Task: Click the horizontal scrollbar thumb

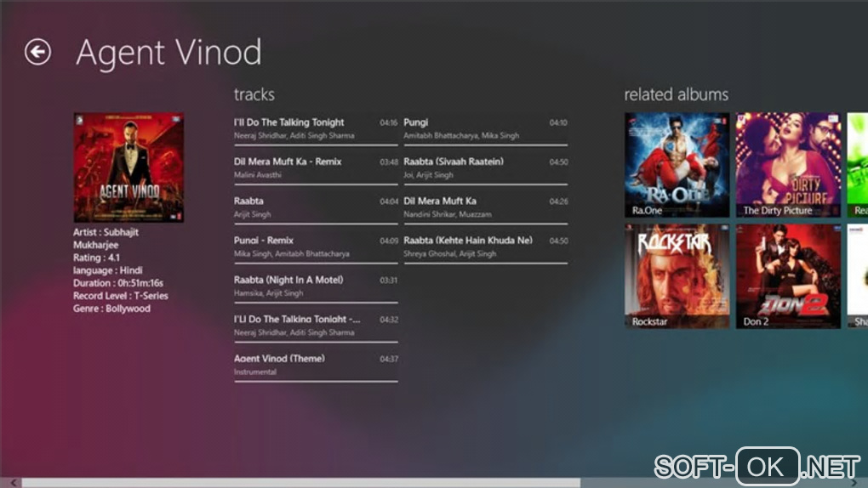Action: tap(301, 483)
